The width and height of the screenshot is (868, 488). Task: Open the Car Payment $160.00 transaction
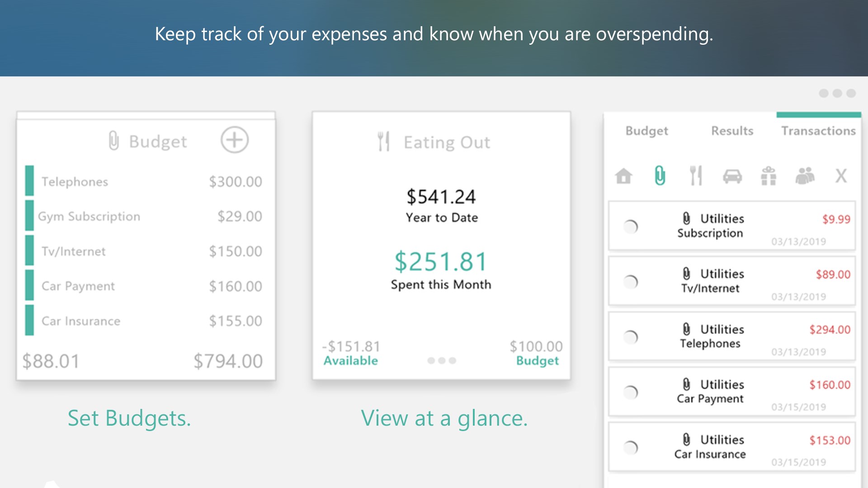731,392
